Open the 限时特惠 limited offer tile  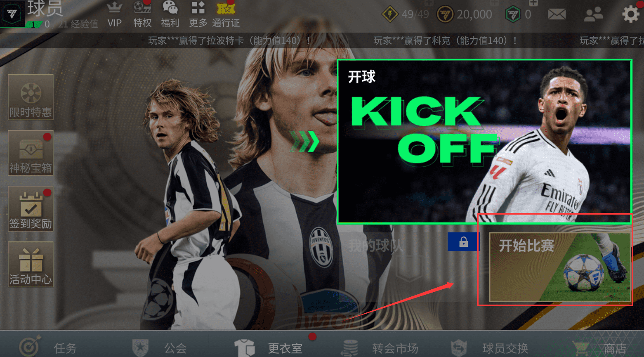(31, 97)
